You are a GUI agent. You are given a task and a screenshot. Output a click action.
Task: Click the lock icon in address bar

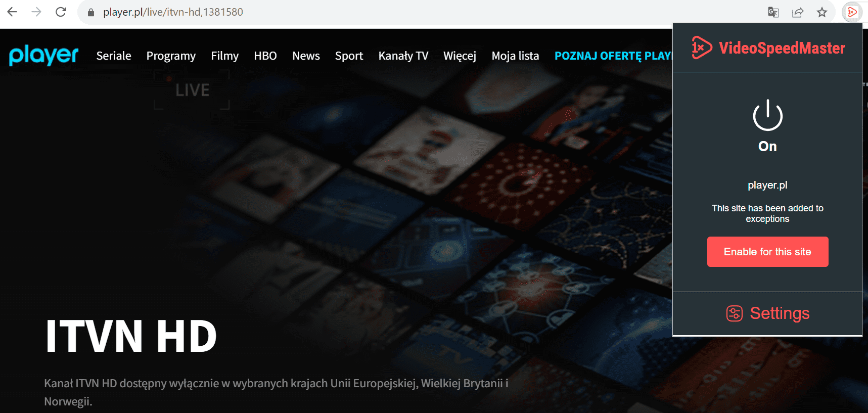(x=91, y=12)
